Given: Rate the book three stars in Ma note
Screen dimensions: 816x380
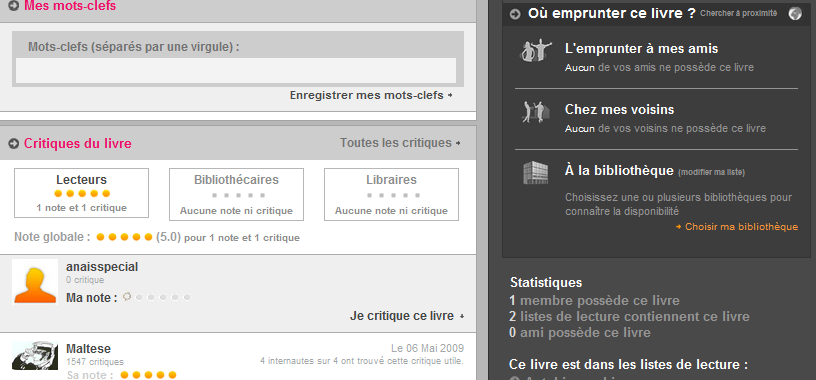Looking at the screenshot, I should pyautogui.click(x=163, y=298).
